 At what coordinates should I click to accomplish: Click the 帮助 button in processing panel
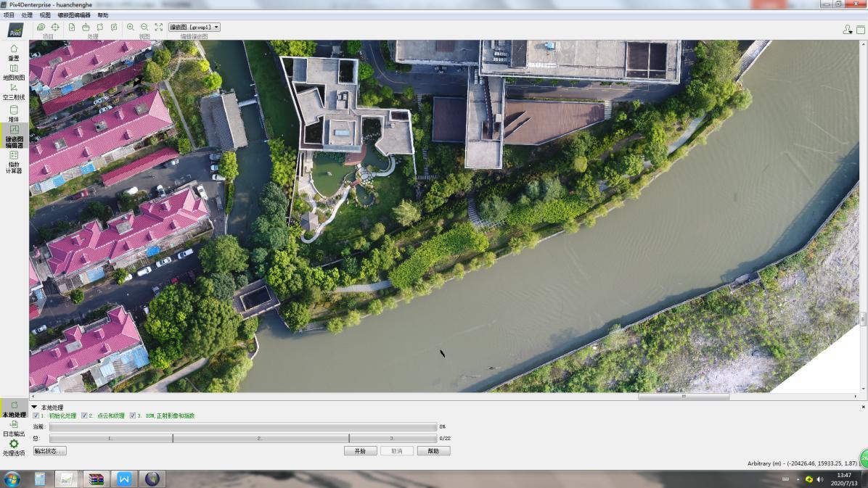(433, 451)
